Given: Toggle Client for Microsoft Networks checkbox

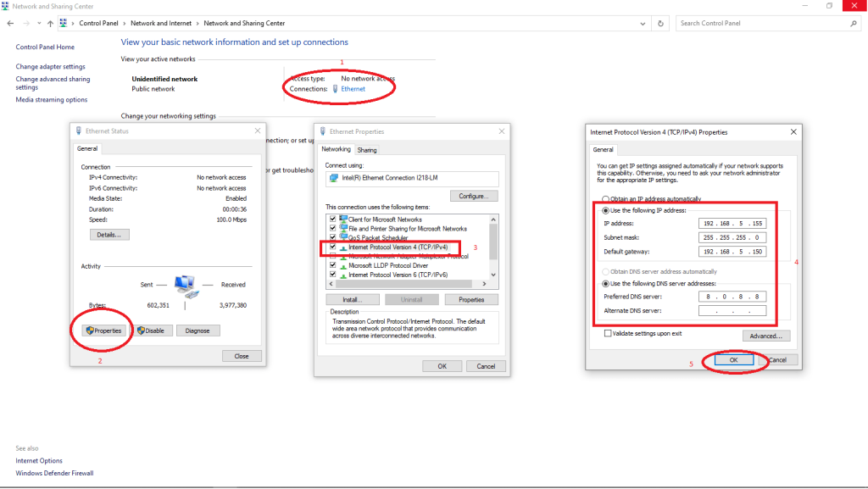Looking at the screenshot, I should (332, 219).
